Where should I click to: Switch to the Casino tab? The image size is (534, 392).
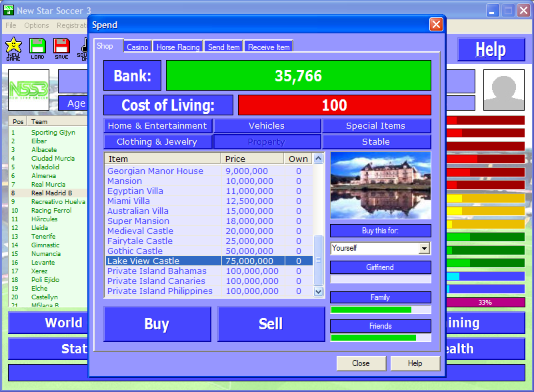[138, 47]
